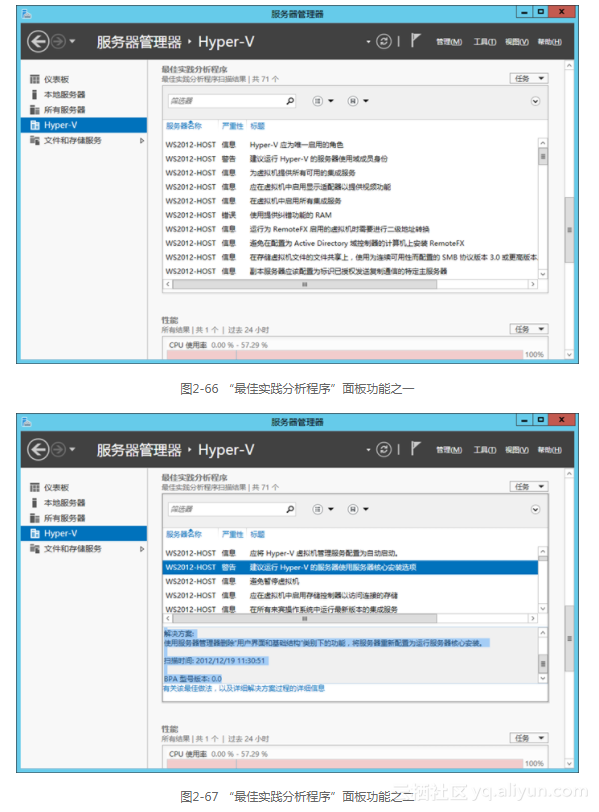Image resolution: width=599 pixels, height=812 pixels.
Task: Open 管理(M) menu in figure 2-67 window
Action: 449,450
